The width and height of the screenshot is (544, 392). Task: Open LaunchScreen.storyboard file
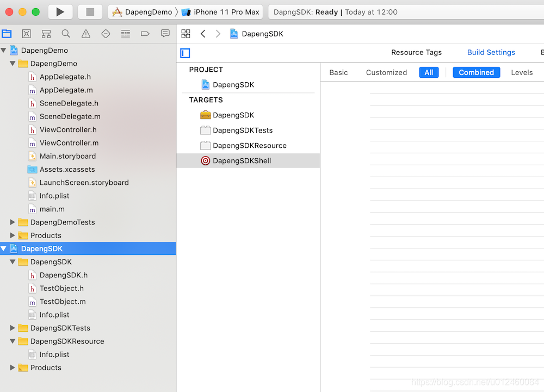point(84,182)
